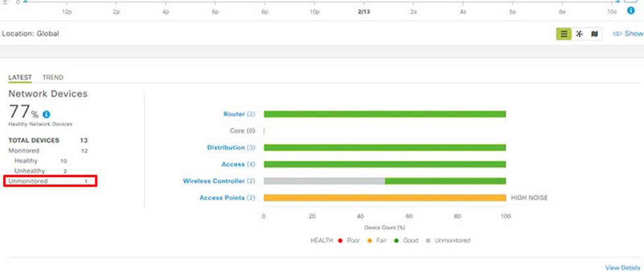Switch to map view icon

(595, 34)
